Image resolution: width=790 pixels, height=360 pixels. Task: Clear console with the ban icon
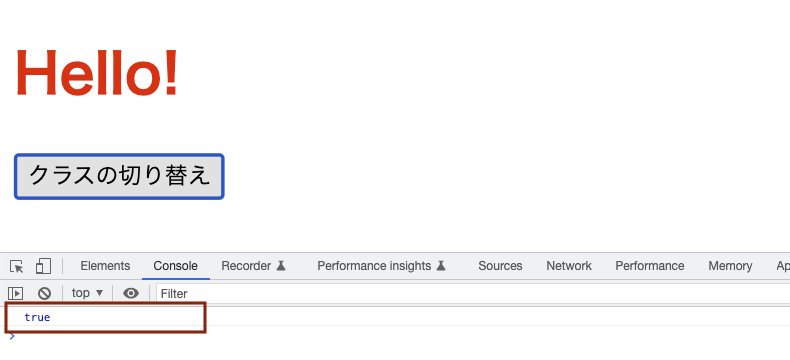pyautogui.click(x=44, y=293)
